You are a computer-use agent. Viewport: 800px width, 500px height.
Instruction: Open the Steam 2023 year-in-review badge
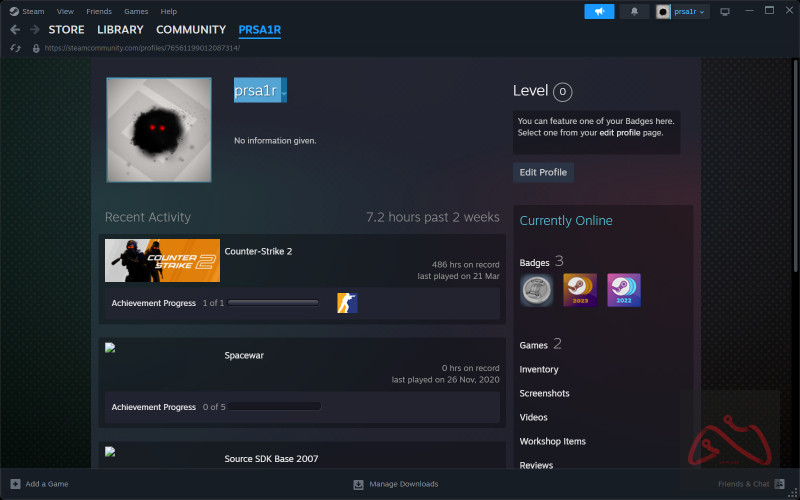tap(580, 290)
